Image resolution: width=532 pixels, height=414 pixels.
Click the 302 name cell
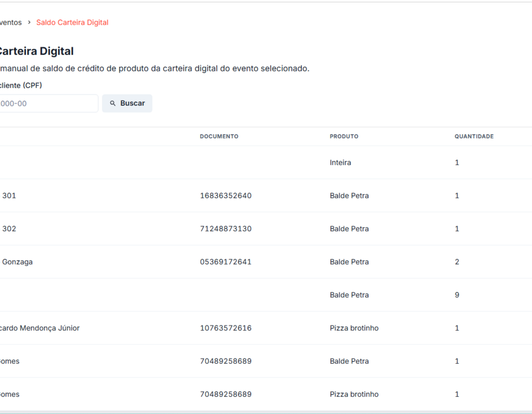coord(9,229)
